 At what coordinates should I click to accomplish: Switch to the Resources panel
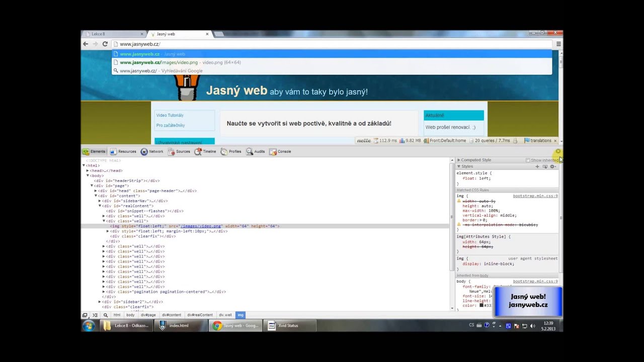point(123,151)
